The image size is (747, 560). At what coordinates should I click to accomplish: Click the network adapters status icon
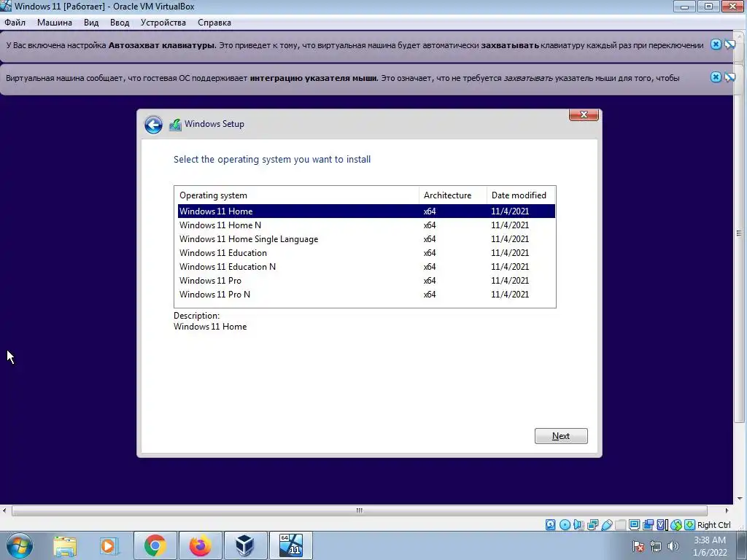coord(592,525)
